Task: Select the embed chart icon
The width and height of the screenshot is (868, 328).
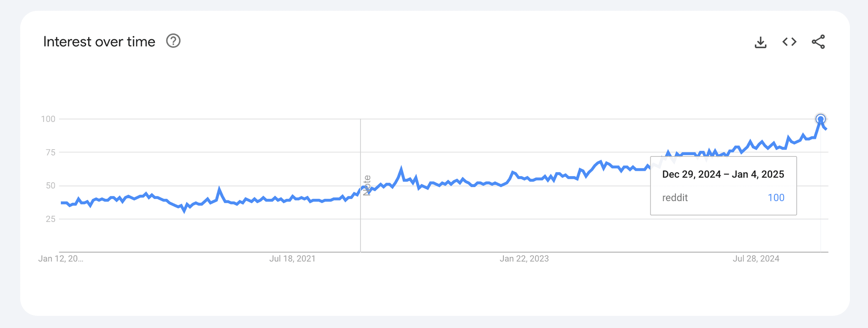Action: (790, 42)
